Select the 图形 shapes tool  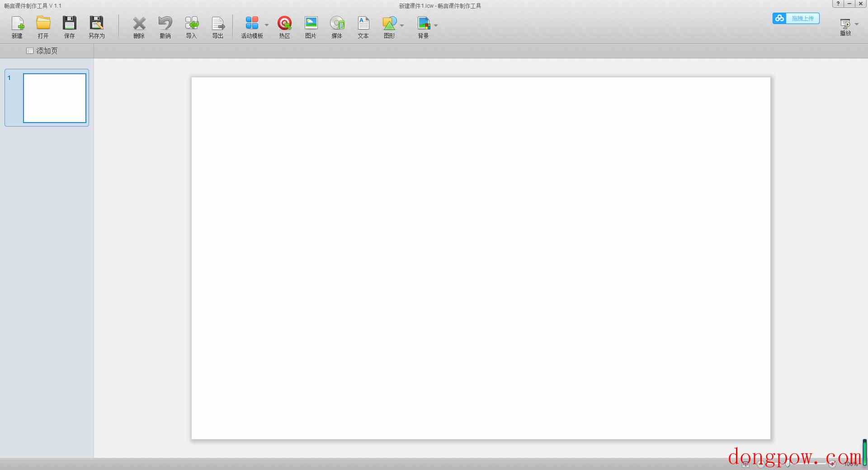coord(389,27)
